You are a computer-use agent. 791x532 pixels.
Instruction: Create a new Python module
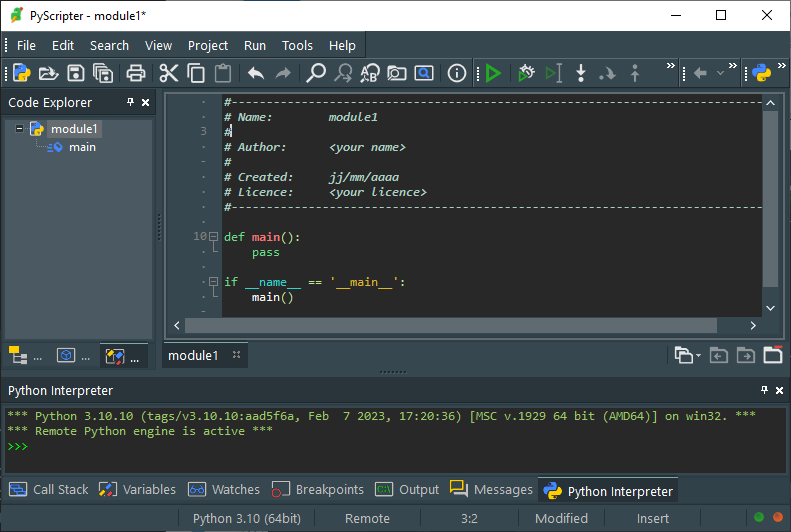22,73
